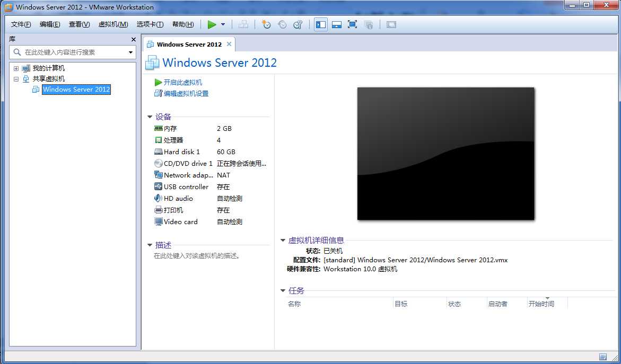
Task: Take a snapshot of this virtual machine
Action: (x=266, y=24)
